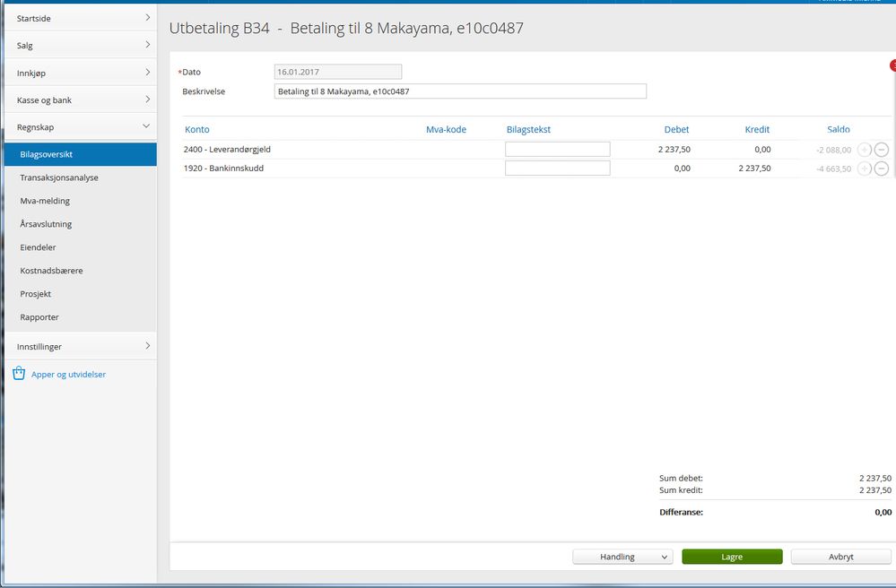
Task: Click saldo value -4 663,50
Action: coord(834,169)
